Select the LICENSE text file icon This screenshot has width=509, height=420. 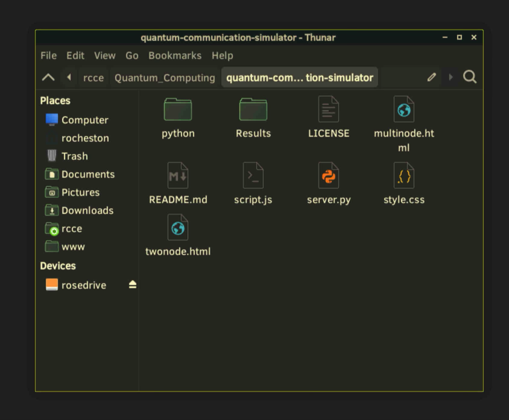pos(328,109)
